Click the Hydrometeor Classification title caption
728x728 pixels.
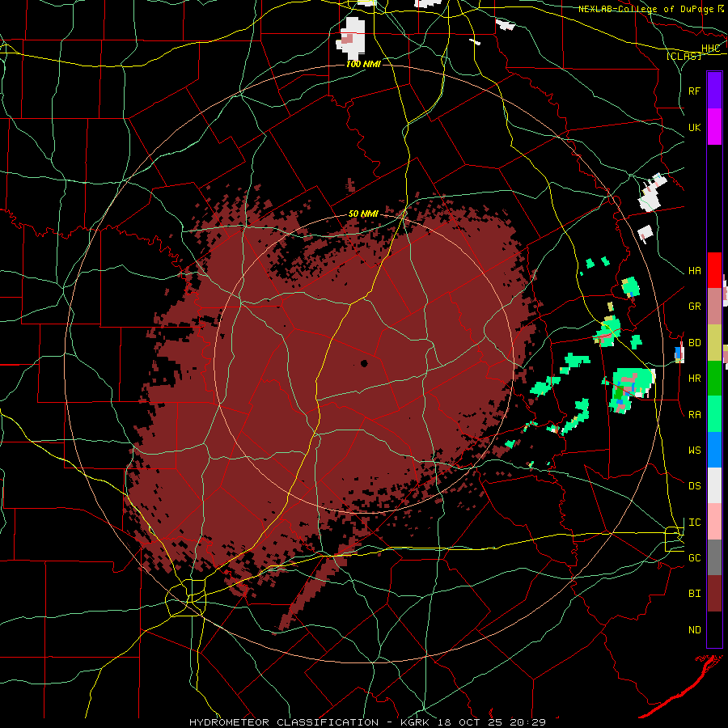pos(367,722)
